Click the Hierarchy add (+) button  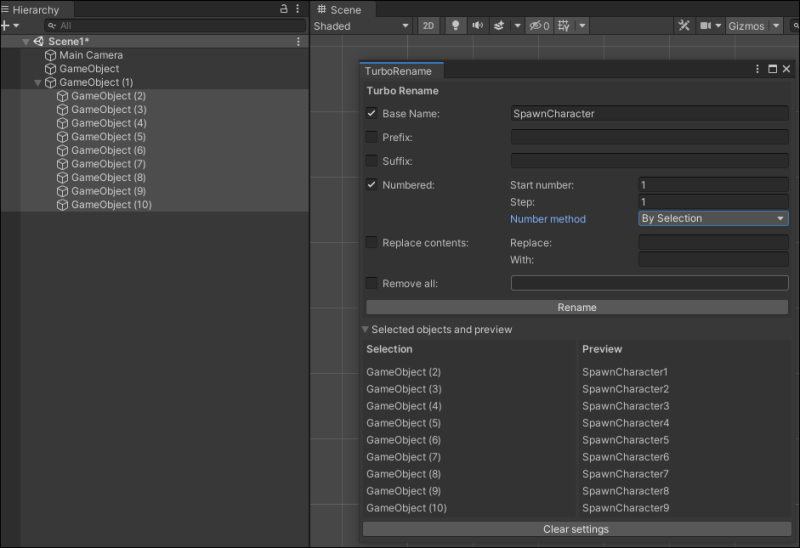[5, 26]
